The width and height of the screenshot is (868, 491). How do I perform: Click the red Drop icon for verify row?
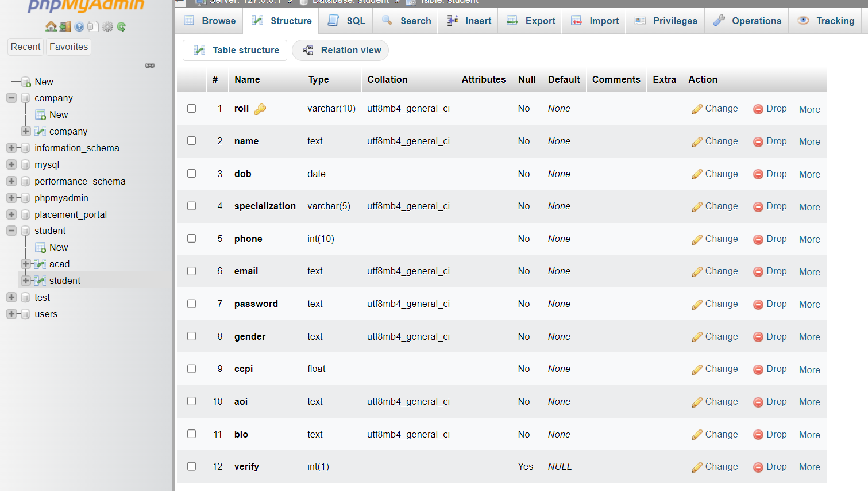click(759, 466)
